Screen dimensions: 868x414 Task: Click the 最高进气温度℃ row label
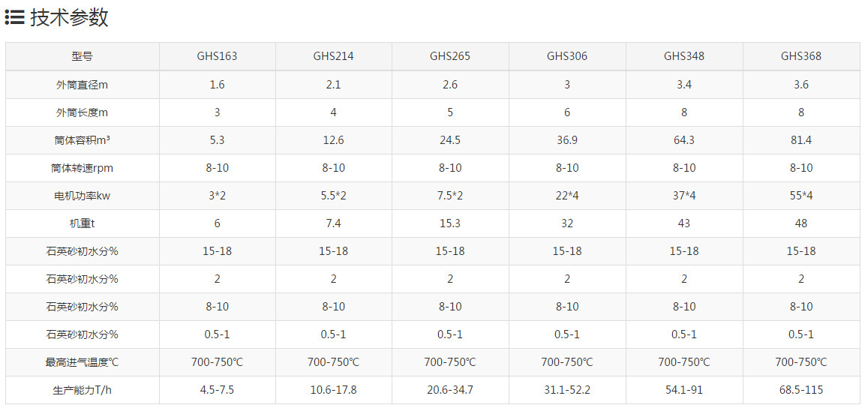pyautogui.click(x=82, y=362)
